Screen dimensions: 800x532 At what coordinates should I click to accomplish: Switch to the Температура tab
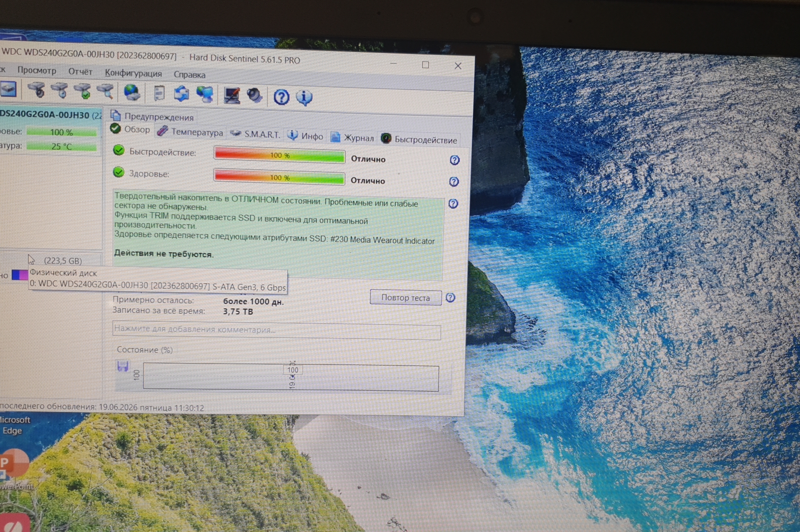click(190, 132)
